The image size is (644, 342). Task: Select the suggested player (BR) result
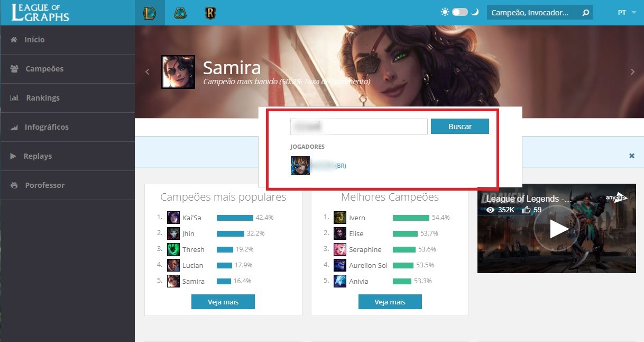[328, 166]
